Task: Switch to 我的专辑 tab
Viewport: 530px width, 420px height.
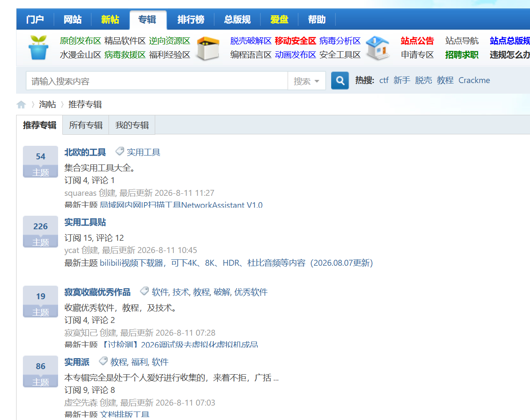Action: tap(132, 125)
